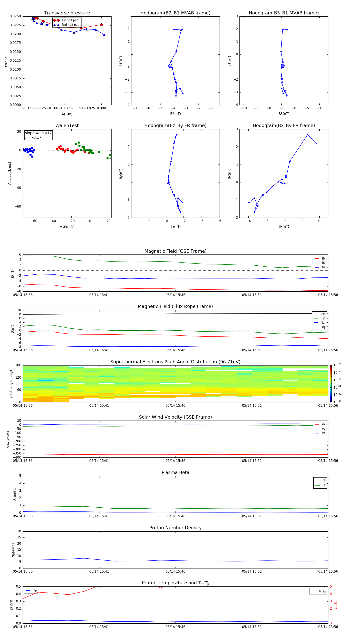Viewport: 351px width, 644px height.
Task: Click the 'Hodogram(B2_B1 MVAB frame)' title
Action: [x=175, y=13]
